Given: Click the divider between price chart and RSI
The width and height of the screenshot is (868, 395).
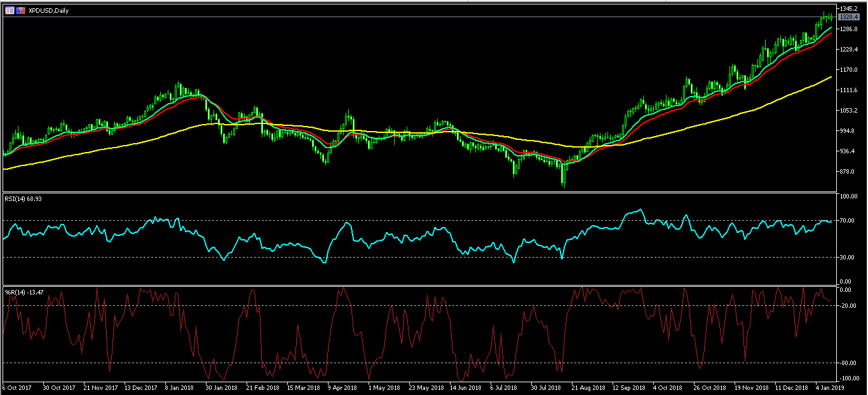Looking at the screenshot, I should (419, 191).
